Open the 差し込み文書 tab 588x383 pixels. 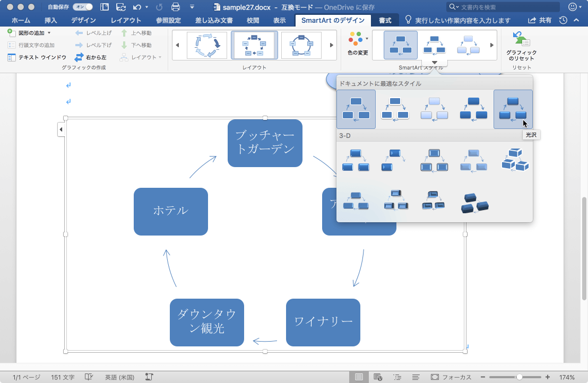click(214, 20)
